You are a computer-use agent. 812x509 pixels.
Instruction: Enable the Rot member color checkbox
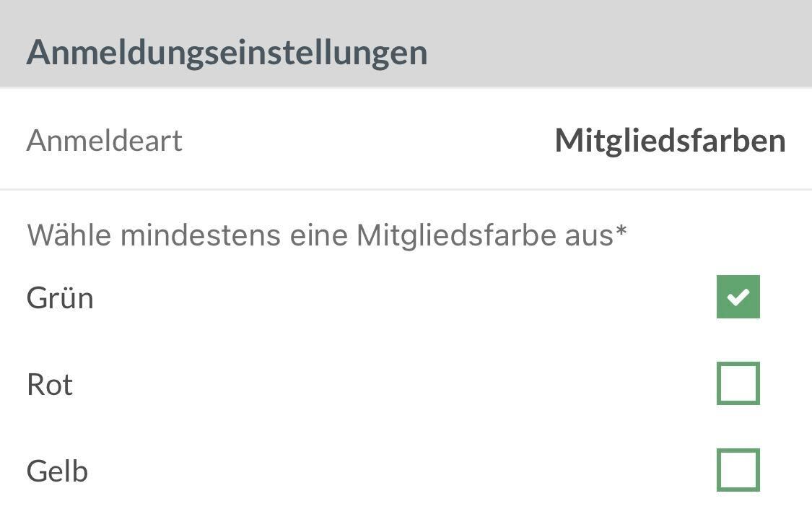(738, 383)
